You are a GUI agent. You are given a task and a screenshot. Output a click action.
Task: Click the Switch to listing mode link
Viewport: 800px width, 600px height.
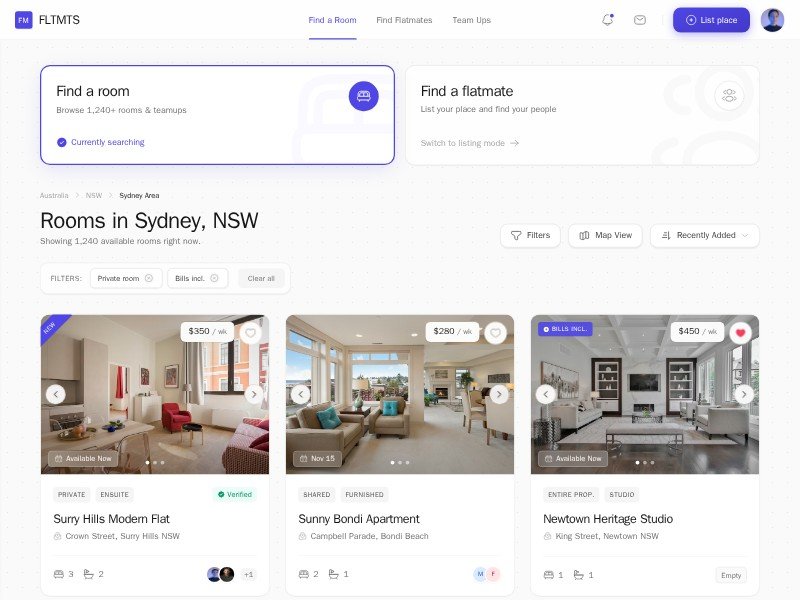pos(469,143)
